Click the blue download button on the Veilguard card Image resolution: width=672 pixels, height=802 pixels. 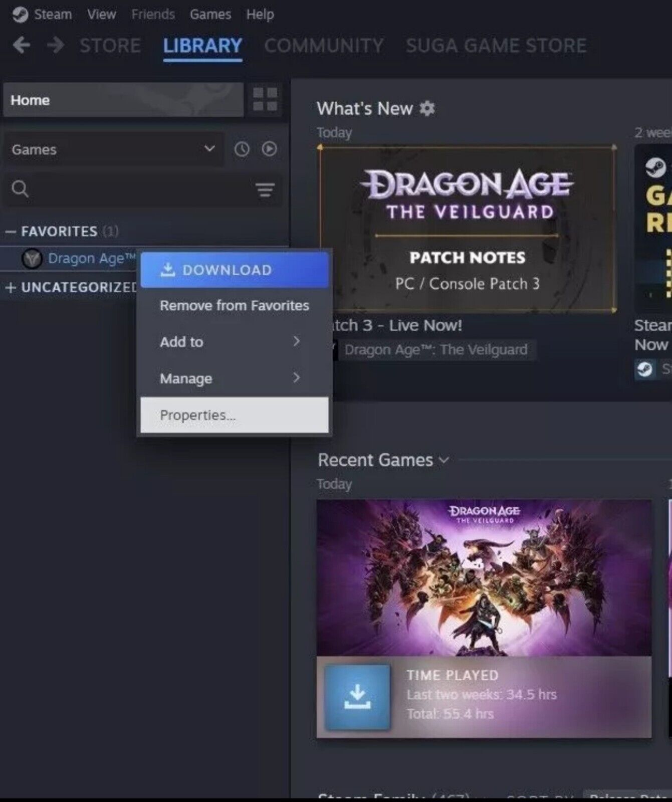click(x=357, y=697)
